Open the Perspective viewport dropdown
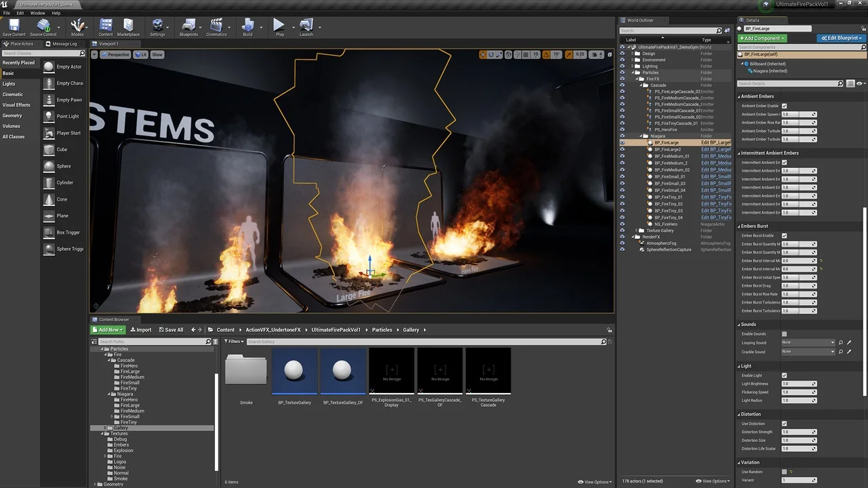The height and width of the screenshot is (488, 868). tap(115, 54)
